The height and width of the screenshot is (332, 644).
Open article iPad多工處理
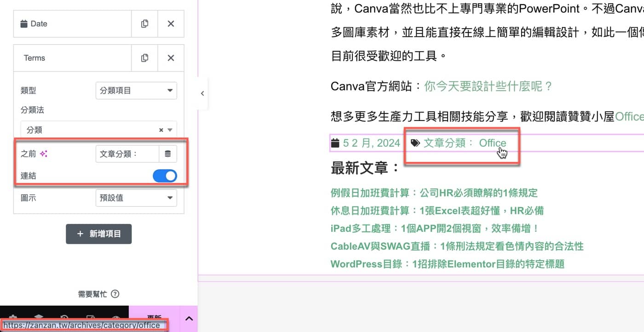coord(435,228)
